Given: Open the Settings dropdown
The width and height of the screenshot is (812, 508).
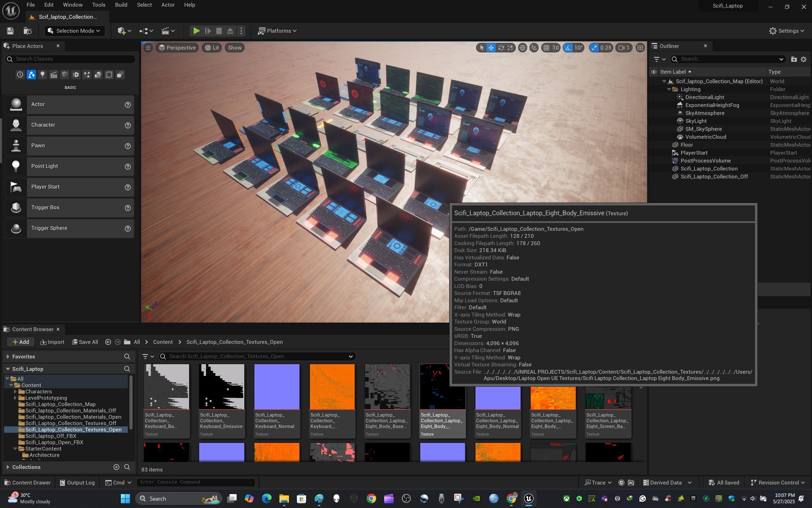Looking at the screenshot, I should [x=787, y=31].
